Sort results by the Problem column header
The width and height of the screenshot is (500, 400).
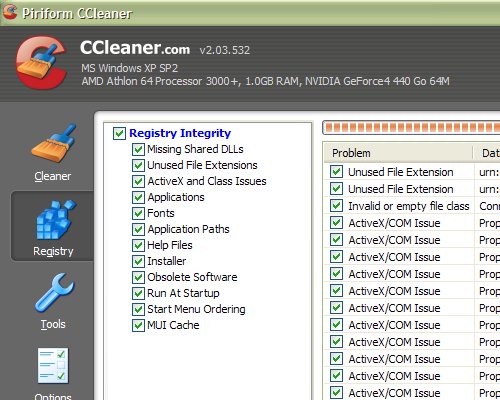pos(398,153)
